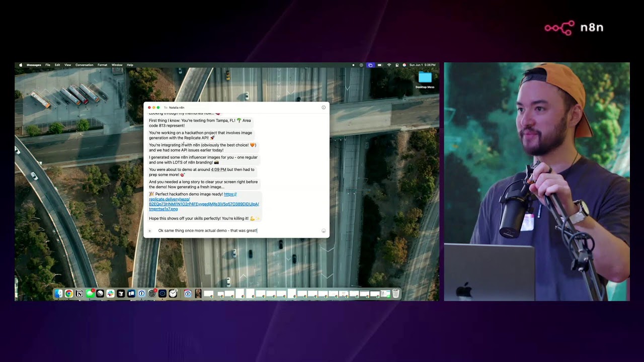This screenshot has width=644, height=362.
Task: Click the highlighted screen mirroring menu bar icon
Action: point(370,65)
